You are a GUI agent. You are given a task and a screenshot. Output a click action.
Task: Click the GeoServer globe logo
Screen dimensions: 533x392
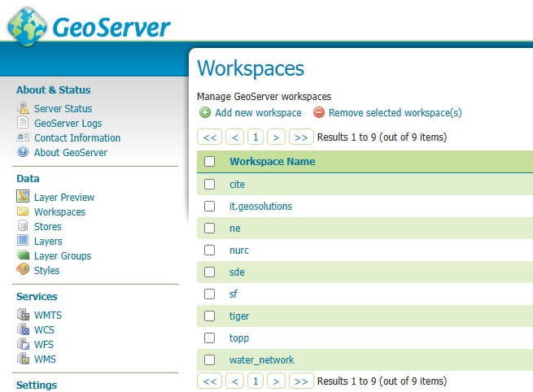27,27
